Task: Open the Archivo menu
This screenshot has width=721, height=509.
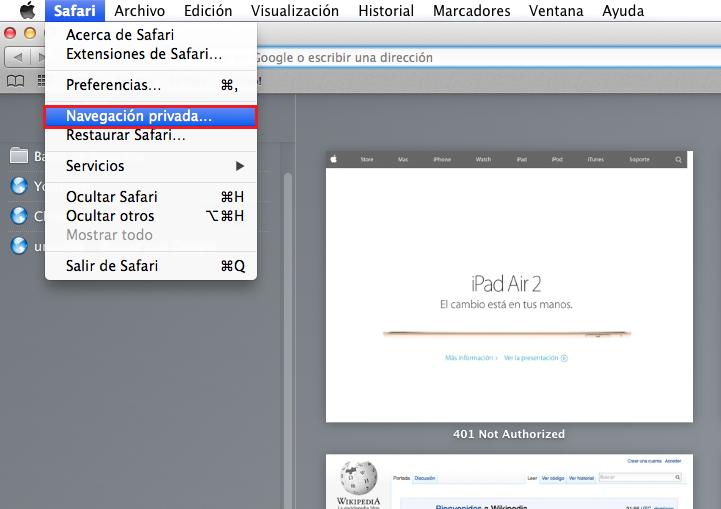Action: tap(139, 11)
